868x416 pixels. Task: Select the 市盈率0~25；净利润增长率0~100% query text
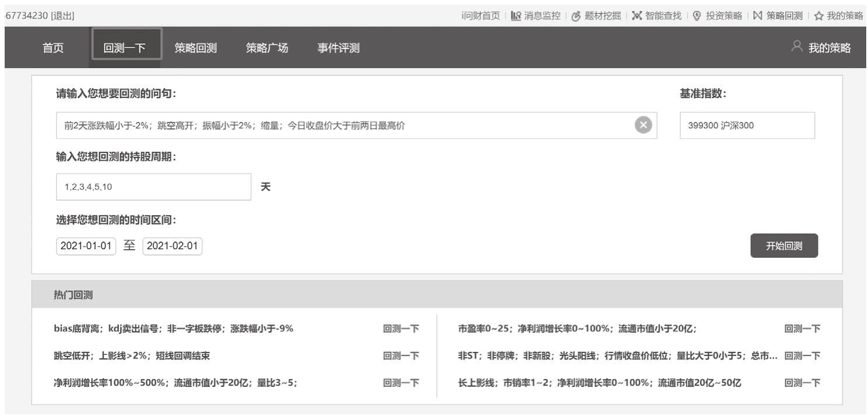(x=578, y=328)
